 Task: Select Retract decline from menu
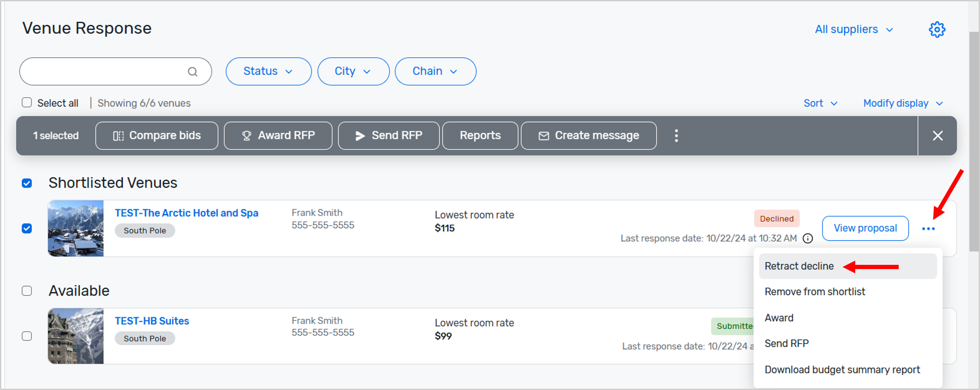tap(799, 266)
